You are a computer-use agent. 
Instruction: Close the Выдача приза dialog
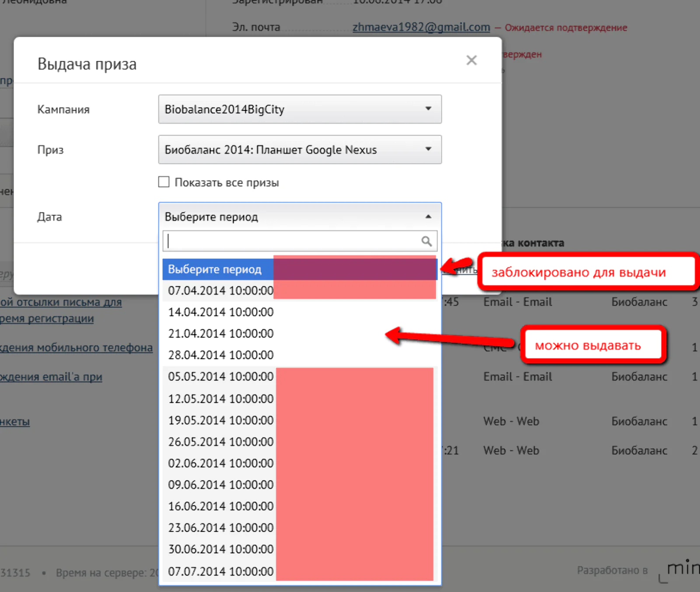tap(471, 60)
